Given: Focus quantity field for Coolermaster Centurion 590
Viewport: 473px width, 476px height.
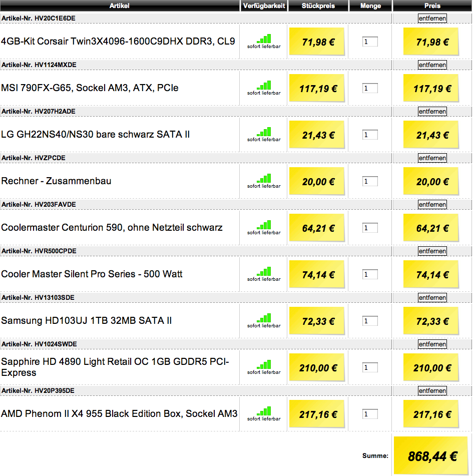Looking at the screenshot, I should pyautogui.click(x=370, y=228).
